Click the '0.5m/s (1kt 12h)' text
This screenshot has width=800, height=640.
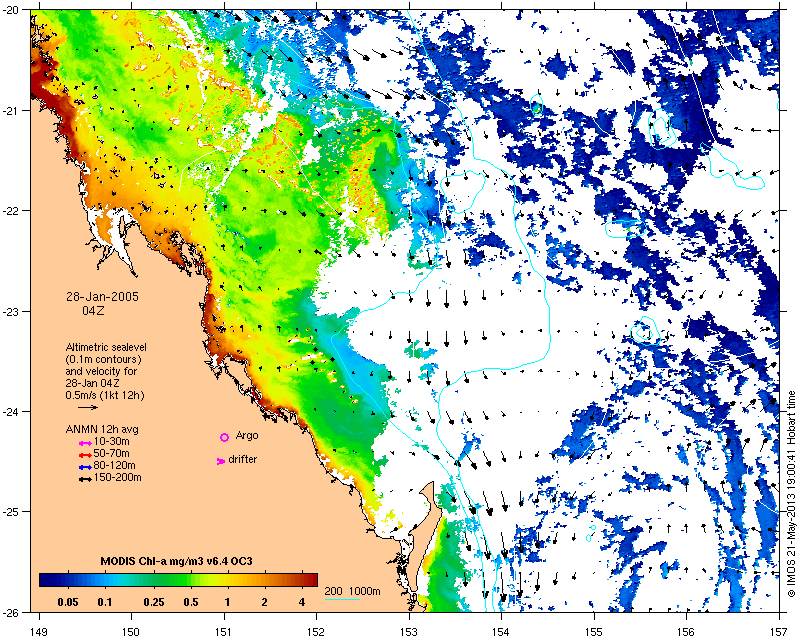coord(105,396)
